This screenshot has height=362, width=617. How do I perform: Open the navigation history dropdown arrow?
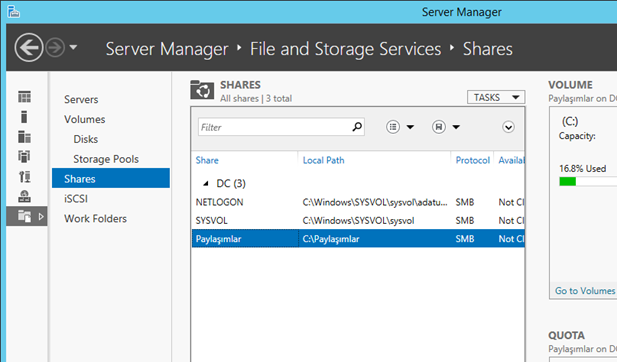73,47
